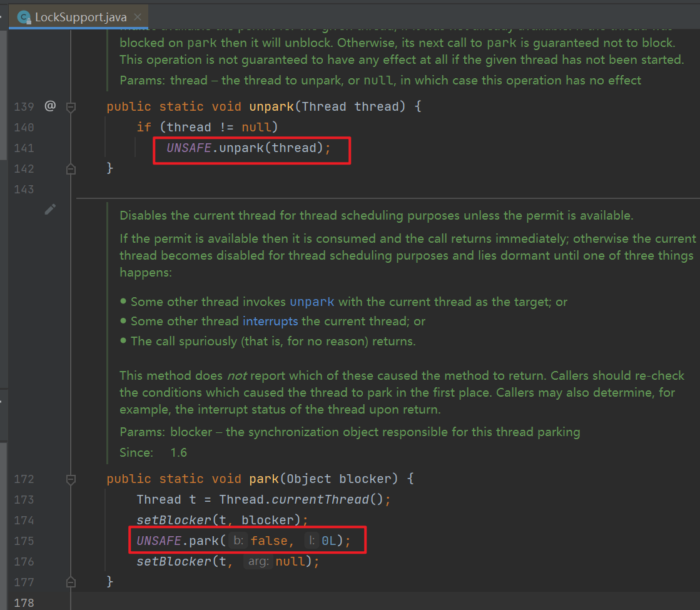Click line number 141 in the gutter
Image resolution: width=700 pixels, height=610 pixels.
point(24,148)
